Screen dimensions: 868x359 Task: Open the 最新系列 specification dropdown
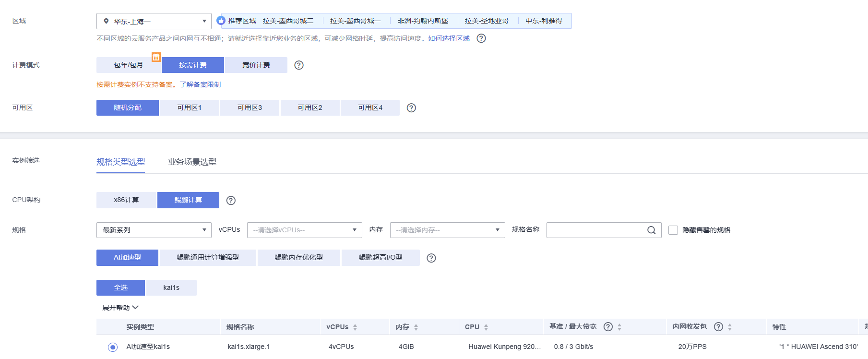[154, 230]
